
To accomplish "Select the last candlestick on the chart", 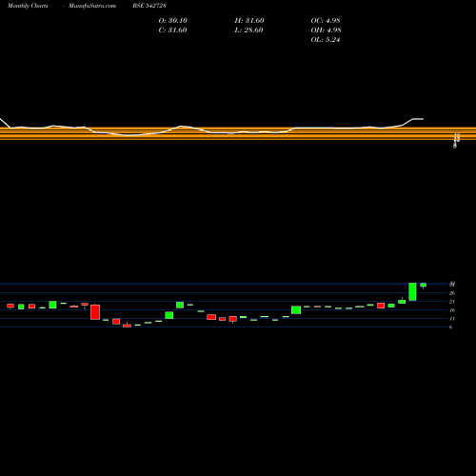I will tap(424, 286).
